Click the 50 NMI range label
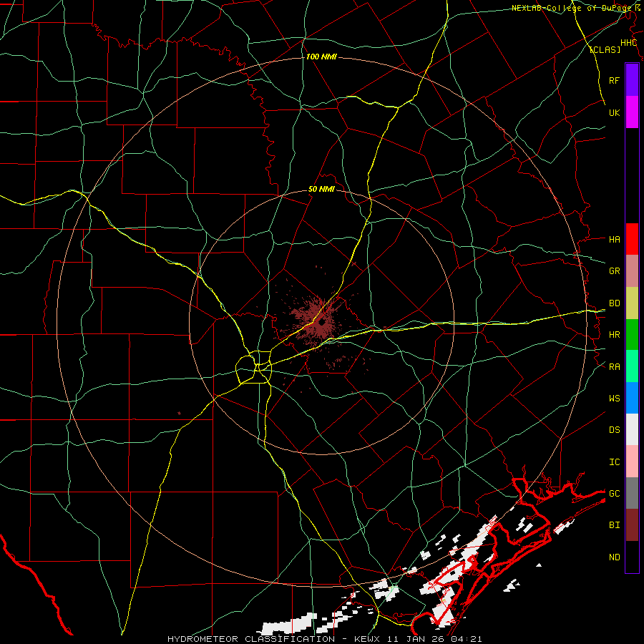The width and height of the screenshot is (644, 644). pyautogui.click(x=321, y=190)
